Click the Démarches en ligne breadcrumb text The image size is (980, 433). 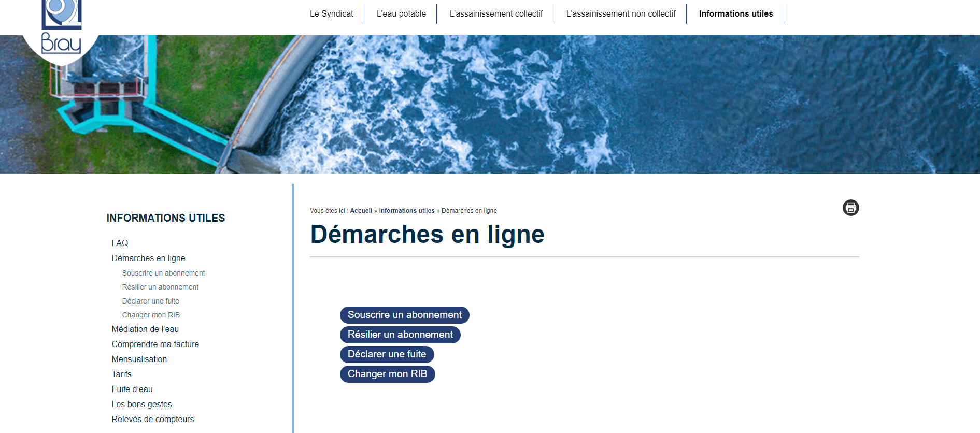469,211
